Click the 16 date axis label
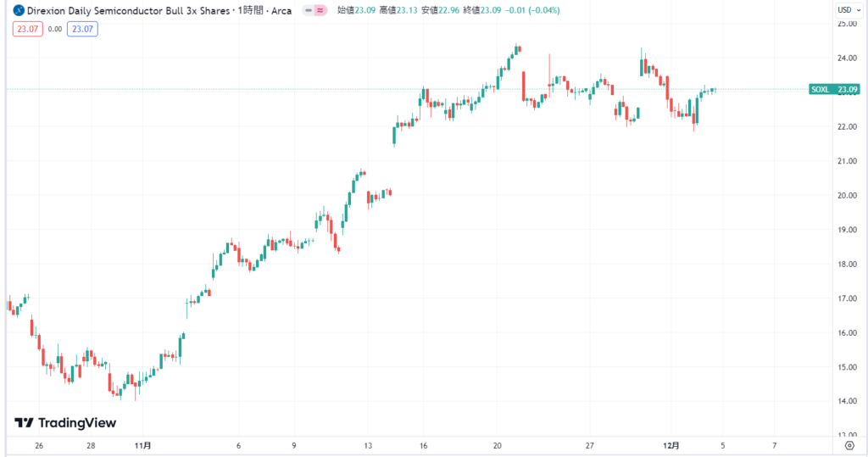The image size is (868, 457). [x=424, y=445]
